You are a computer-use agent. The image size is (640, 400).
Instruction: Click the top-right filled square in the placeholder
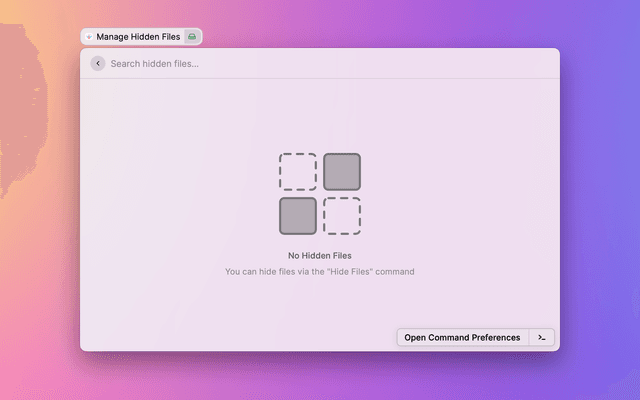[x=342, y=172]
